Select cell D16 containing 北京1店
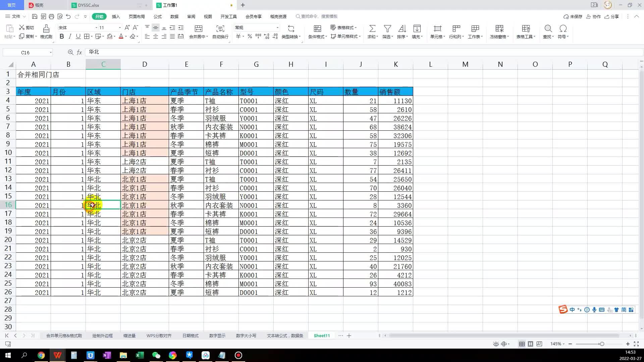Screen dimensions: 644x362 click(x=144, y=205)
